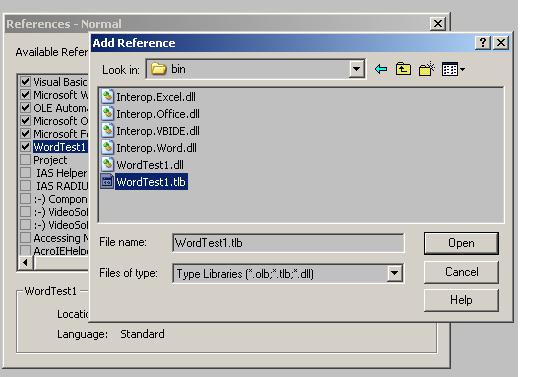
Task: Click the references list left scroll arrow
Action: (x=26, y=263)
